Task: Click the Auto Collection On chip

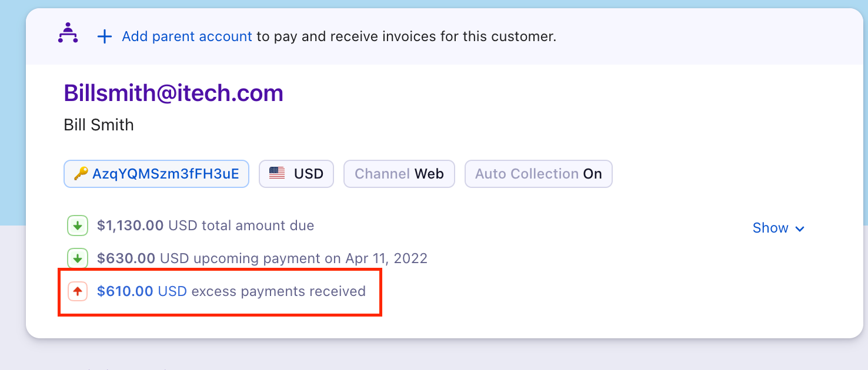Action: tap(538, 174)
